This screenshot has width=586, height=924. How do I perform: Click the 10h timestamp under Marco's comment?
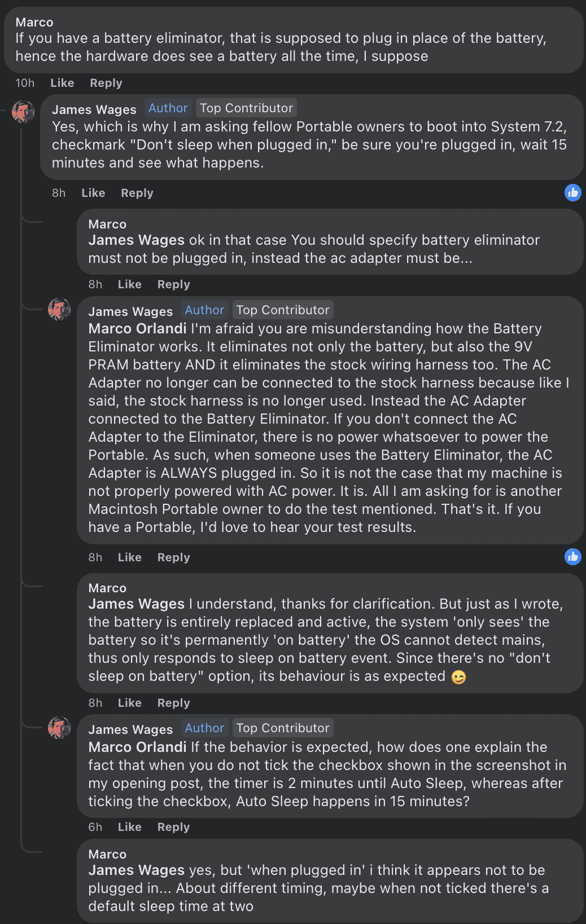(x=25, y=83)
